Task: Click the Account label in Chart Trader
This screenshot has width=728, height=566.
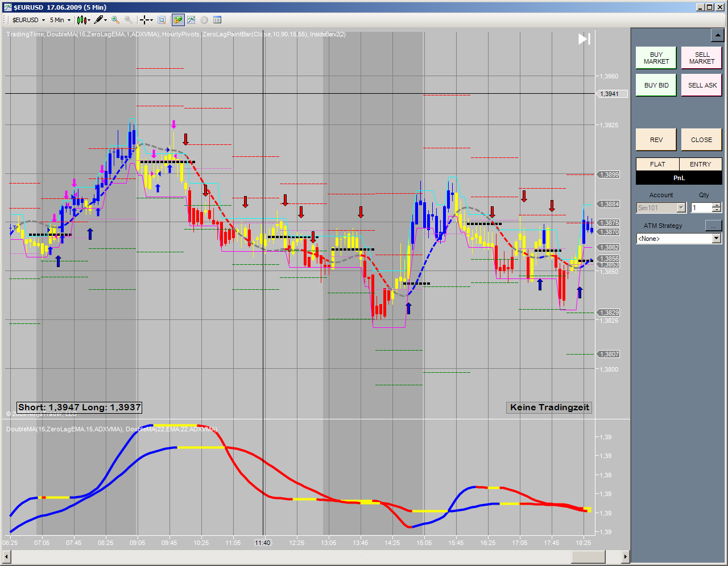Action: point(661,195)
